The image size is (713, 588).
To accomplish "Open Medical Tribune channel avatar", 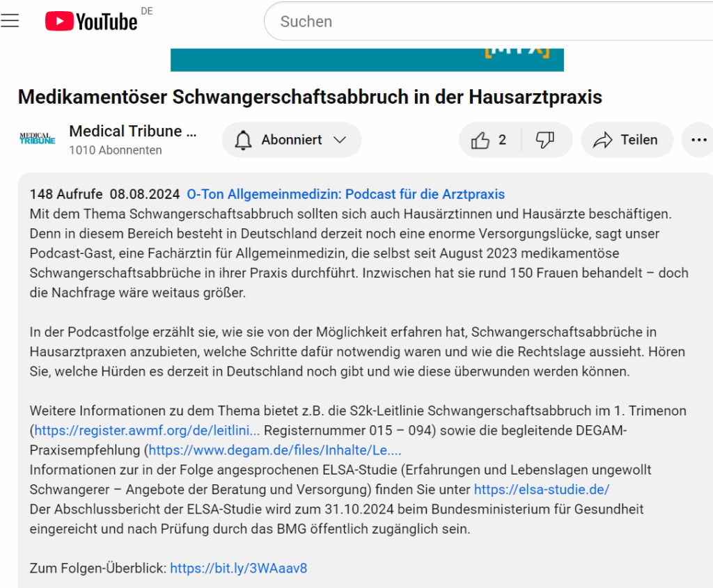I will click(x=38, y=139).
